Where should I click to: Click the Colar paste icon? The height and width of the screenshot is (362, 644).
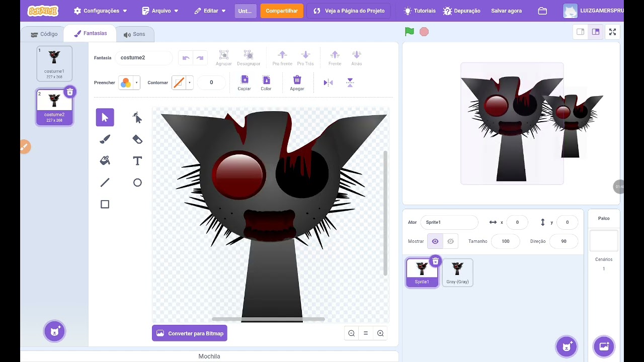(x=266, y=83)
